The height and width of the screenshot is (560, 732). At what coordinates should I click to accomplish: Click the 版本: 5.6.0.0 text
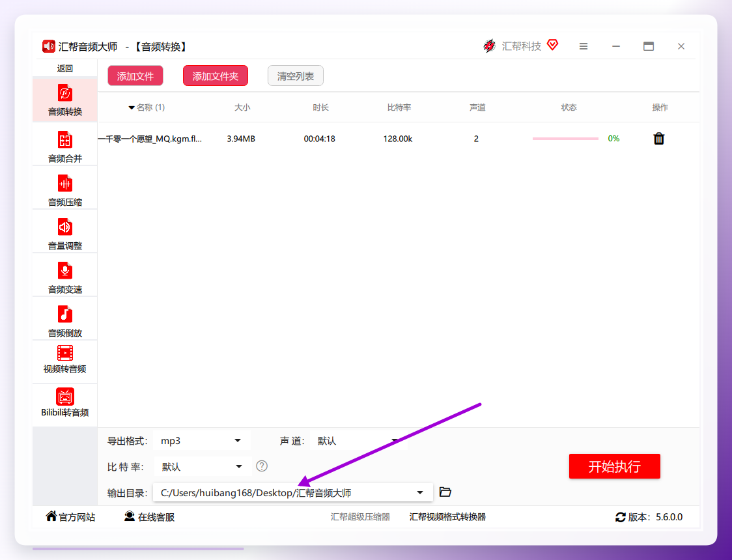(655, 517)
